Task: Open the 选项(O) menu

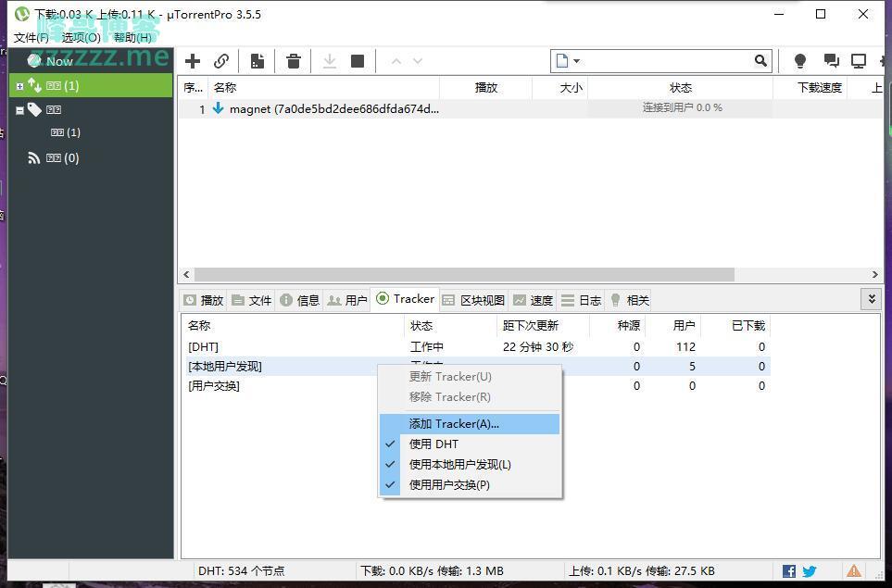Action: 81,37
